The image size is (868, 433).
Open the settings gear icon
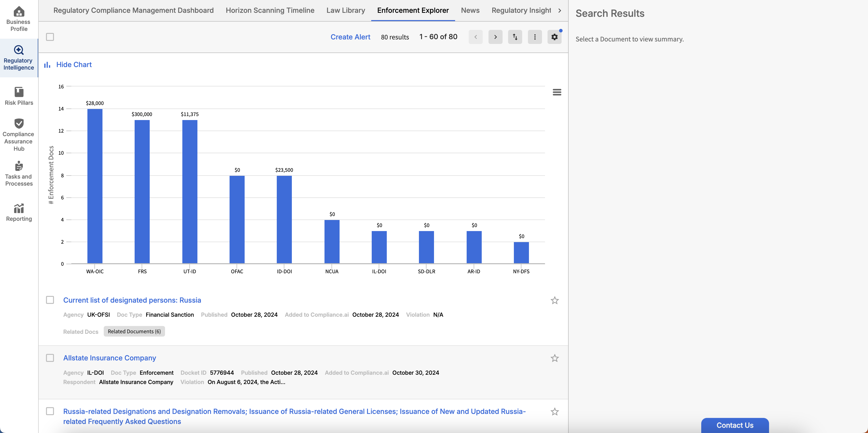[554, 37]
